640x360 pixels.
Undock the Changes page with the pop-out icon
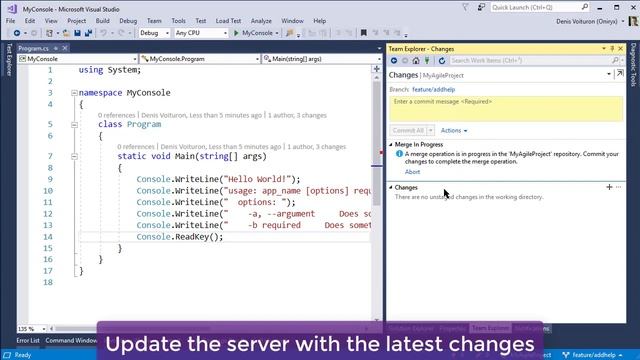click(x=620, y=74)
